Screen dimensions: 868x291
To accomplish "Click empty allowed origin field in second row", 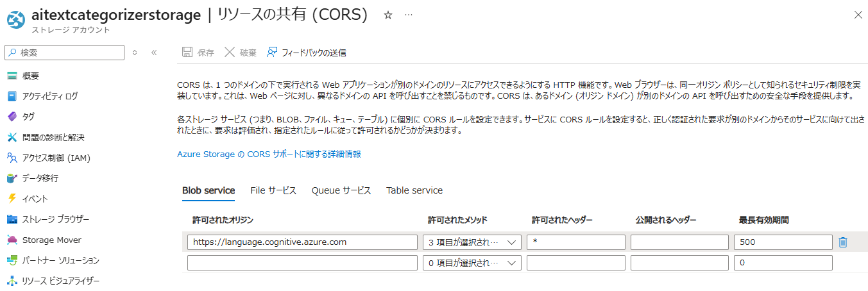I will pyautogui.click(x=303, y=263).
